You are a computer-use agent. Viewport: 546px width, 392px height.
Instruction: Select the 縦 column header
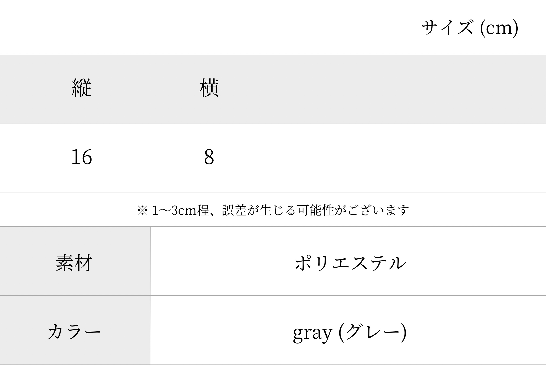[82, 88]
